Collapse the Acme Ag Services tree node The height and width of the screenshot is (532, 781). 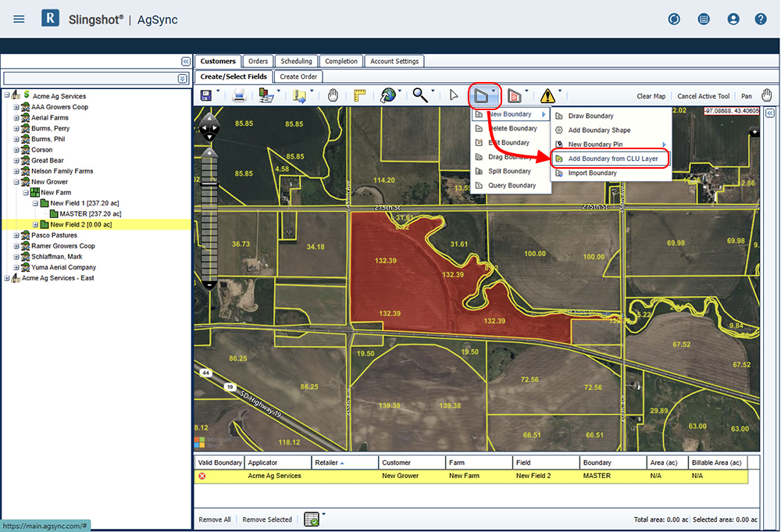point(6,95)
